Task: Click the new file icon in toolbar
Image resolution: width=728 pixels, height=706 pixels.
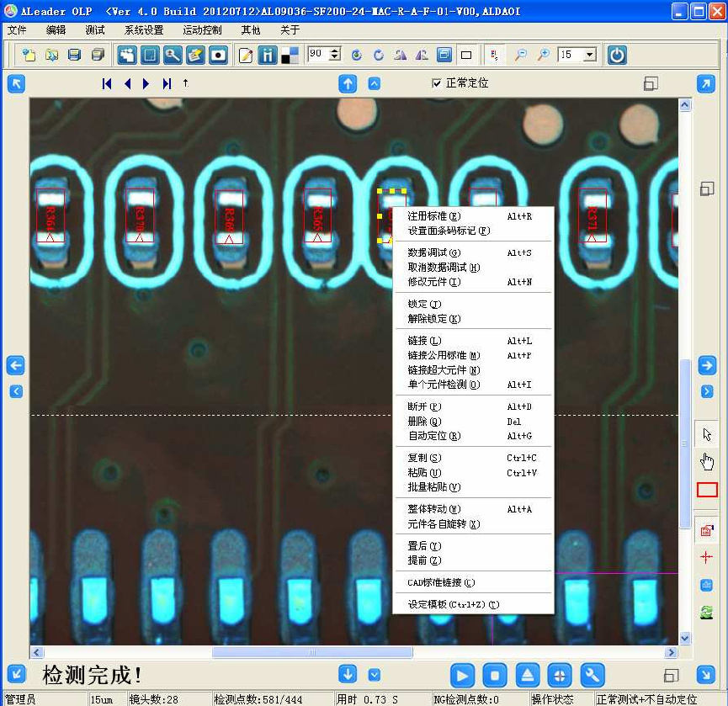Action: 29,56
